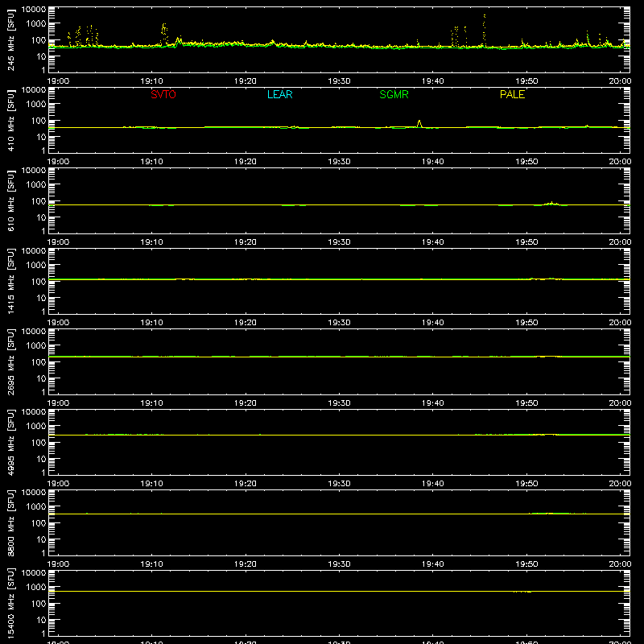Viewport: 644px width, 644px height.
Task: Click the 100 tick on 610 MHz axis
Action: coord(39,201)
